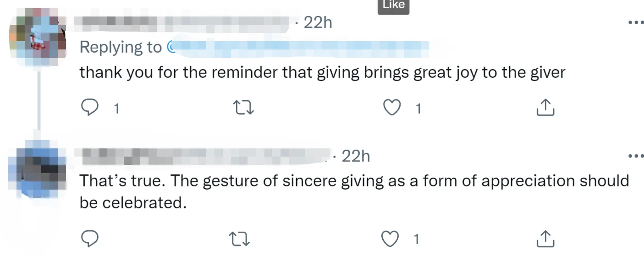
Task: Share the first tweet via the share icon
Action: coord(545,108)
